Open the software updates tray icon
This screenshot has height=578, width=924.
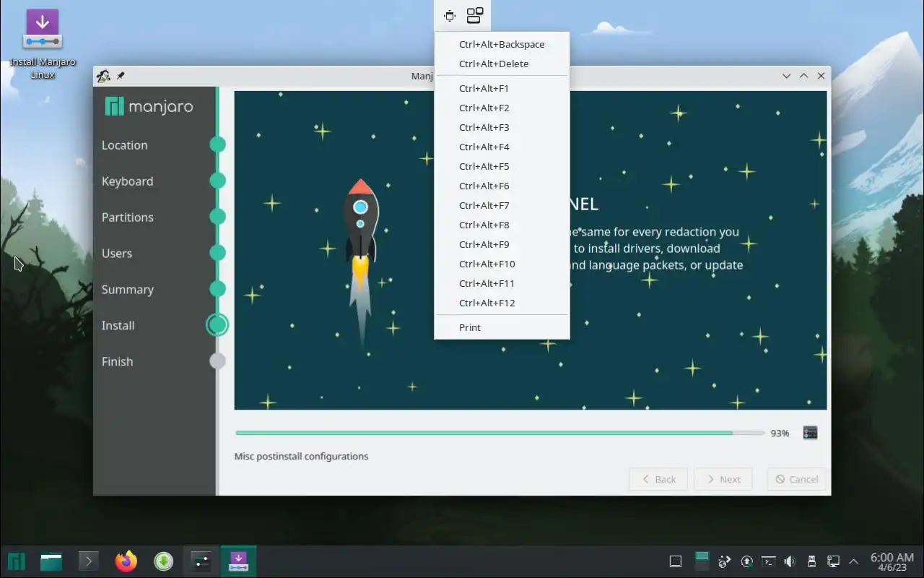point(747,561)
